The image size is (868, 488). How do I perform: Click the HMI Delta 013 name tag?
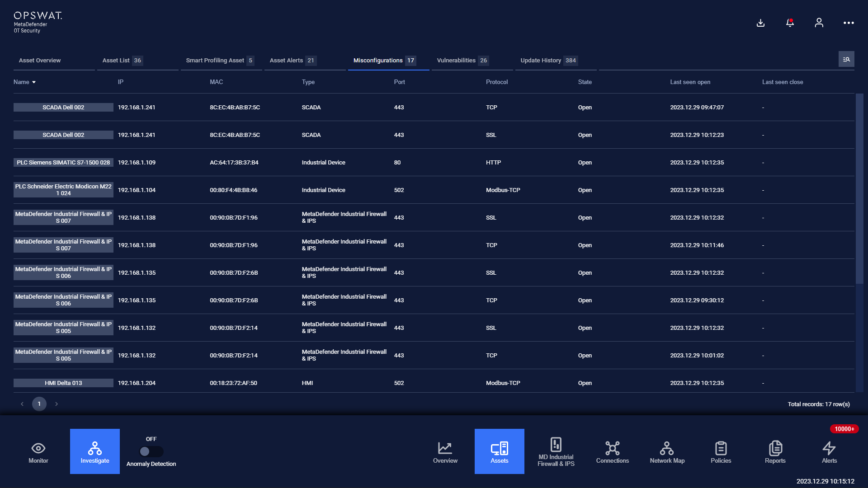pos(63,383)
